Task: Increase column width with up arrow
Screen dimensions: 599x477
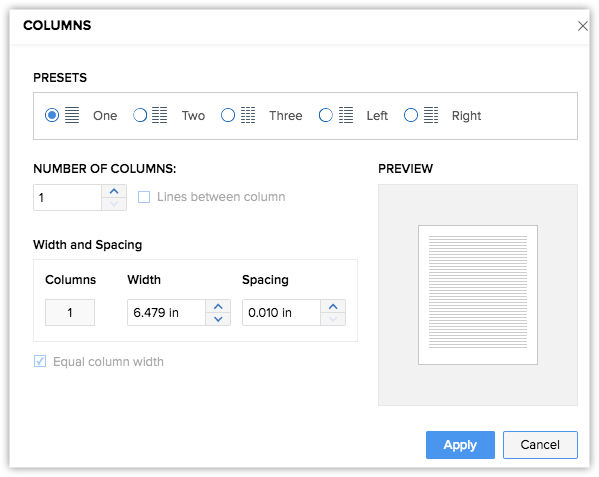Action: coord(218,306)
